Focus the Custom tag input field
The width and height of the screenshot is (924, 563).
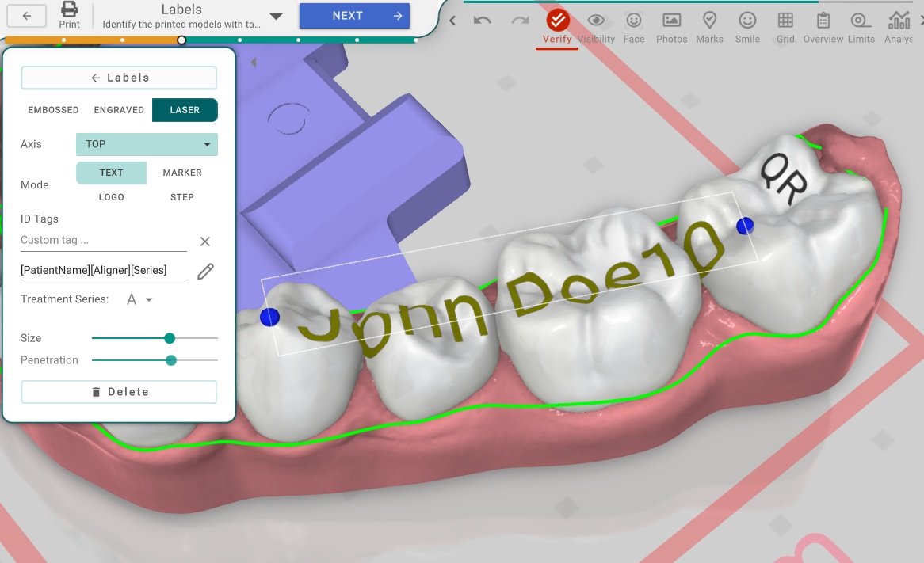pos(104,240)
